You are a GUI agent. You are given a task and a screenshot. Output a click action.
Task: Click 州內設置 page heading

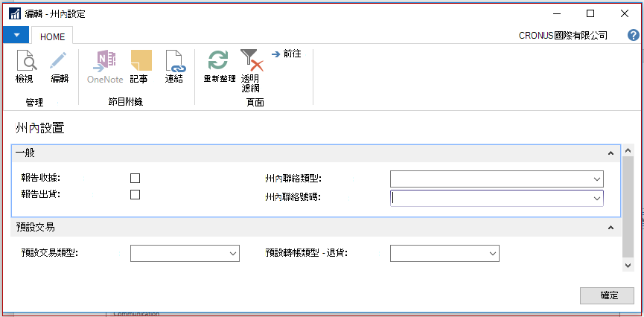pos(39,128)
